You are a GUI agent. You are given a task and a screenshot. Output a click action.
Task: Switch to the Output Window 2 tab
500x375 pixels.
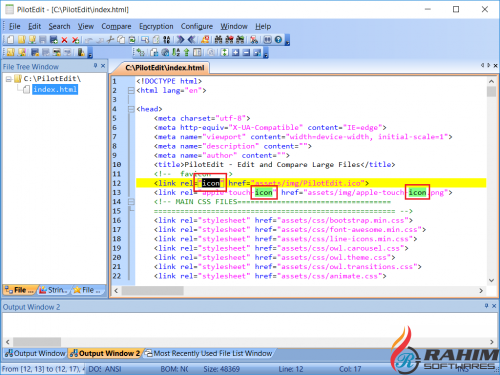tap(106, 353)
